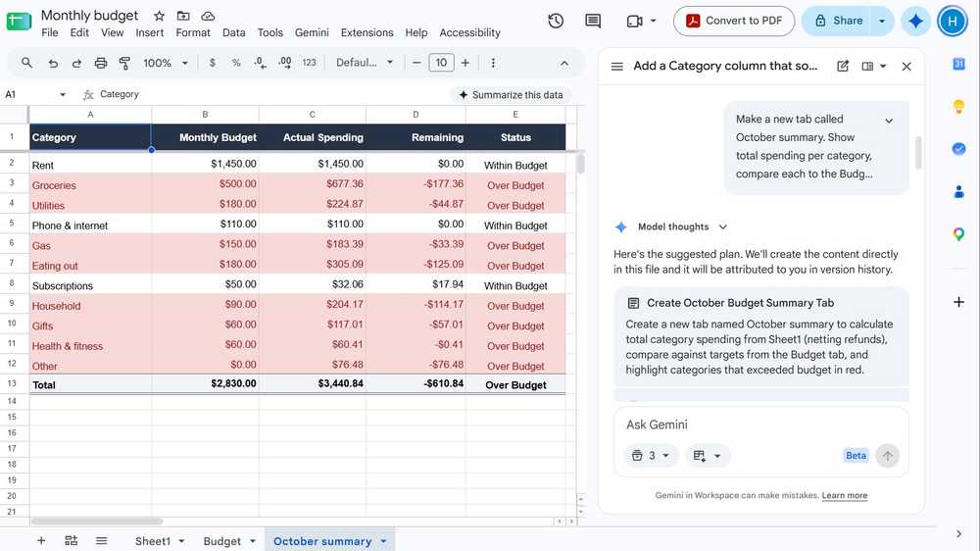Viewport: 980px width, 551px height.
Task: Open Gemini sparkle button in header
Action: tap(915, 21)
